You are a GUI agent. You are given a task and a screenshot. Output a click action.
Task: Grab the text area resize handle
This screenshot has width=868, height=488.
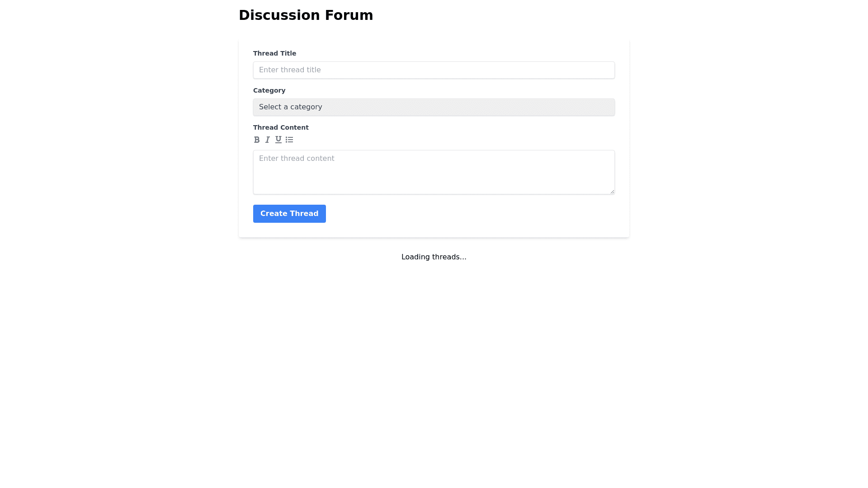[612, 192]
